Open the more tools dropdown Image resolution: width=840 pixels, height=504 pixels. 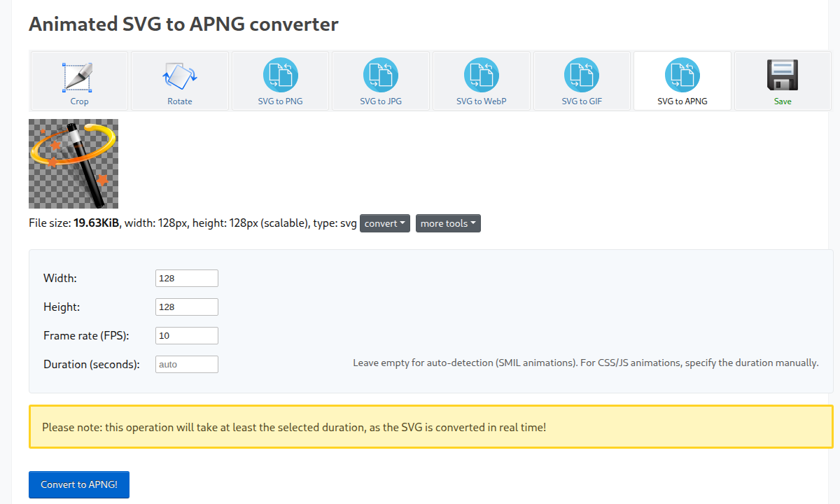coord(448,223)
